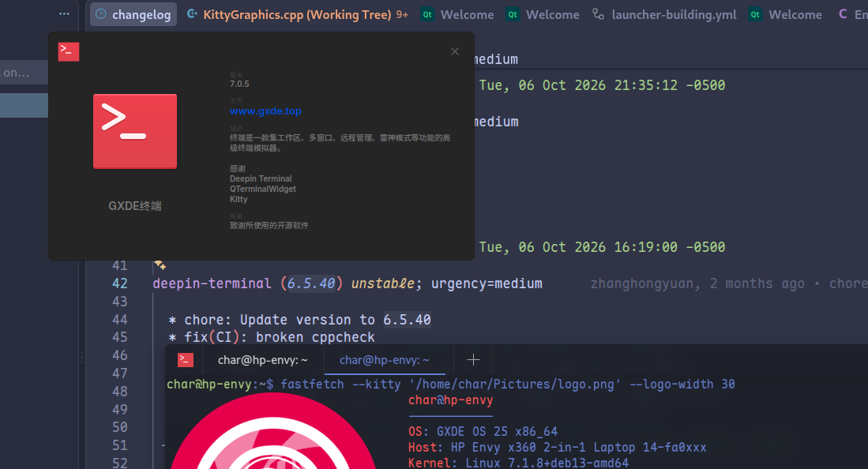Click the GXDE终端 app name label
868x469 pixels.
pyautogui.click(x=135, y=206)
